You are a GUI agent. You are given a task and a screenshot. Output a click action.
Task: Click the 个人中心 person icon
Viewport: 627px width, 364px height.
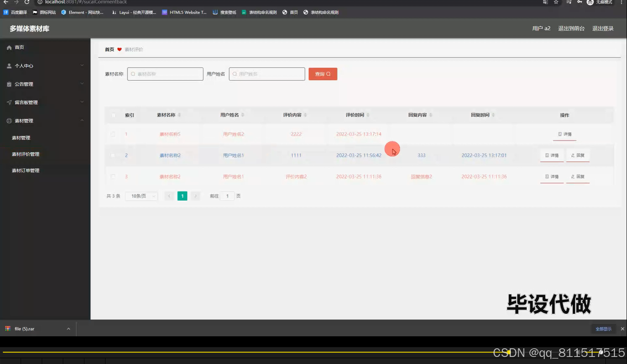click(x=9, y=66)
